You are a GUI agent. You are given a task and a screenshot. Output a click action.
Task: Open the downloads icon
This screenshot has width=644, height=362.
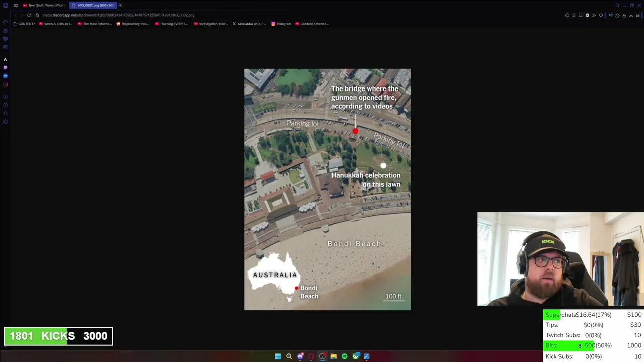[x=631, y=15]
